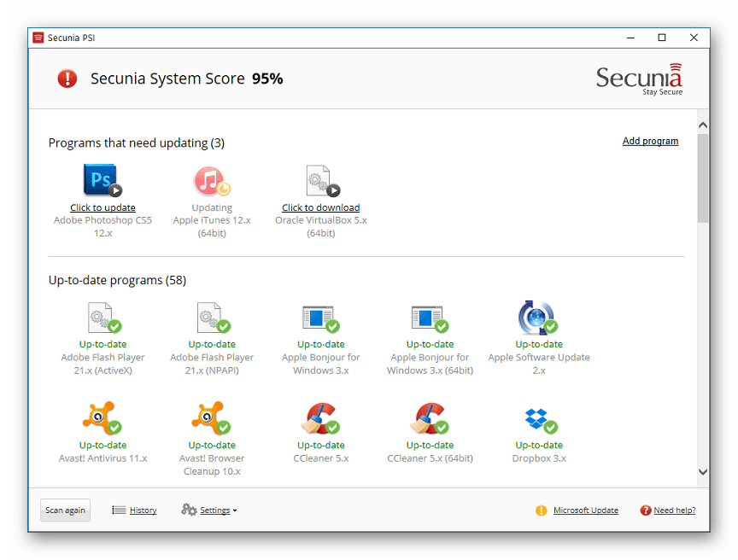Click the red alert icon beside System Score
Screen dimensions: 738x560
pos(67,79)
